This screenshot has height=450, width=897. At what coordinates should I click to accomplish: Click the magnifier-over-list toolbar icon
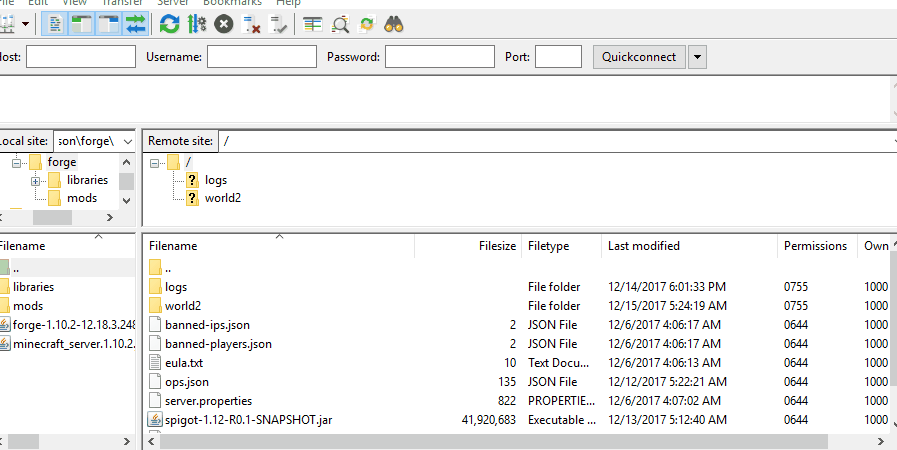pyautogui.click(x=340, y=24)
